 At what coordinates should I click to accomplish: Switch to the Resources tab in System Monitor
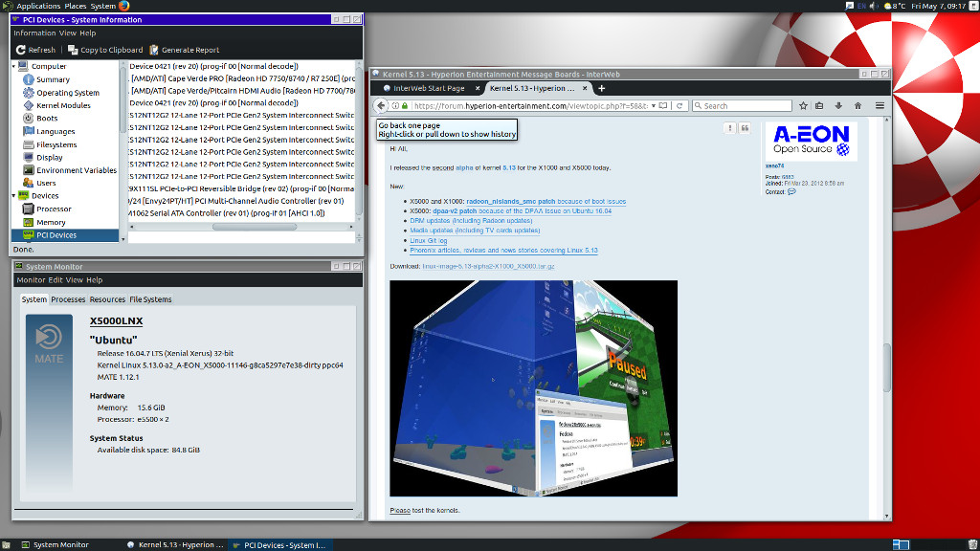click(x=107, y=299)
